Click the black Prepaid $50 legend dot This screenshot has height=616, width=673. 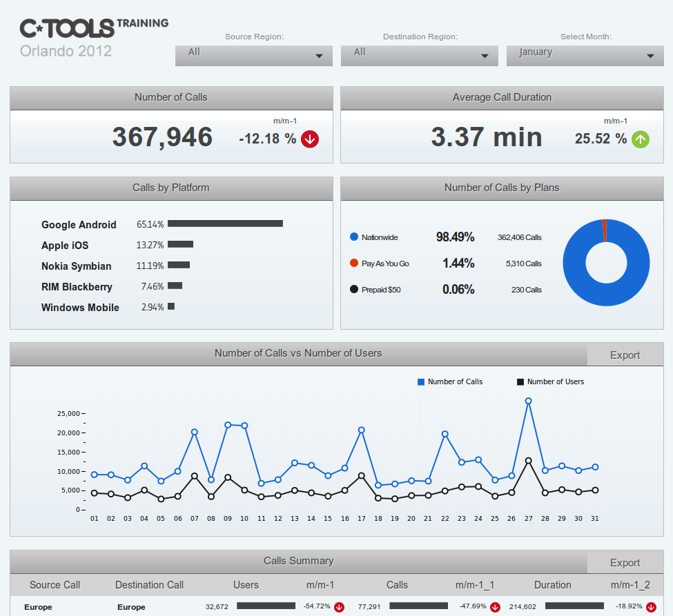(353, 289)
